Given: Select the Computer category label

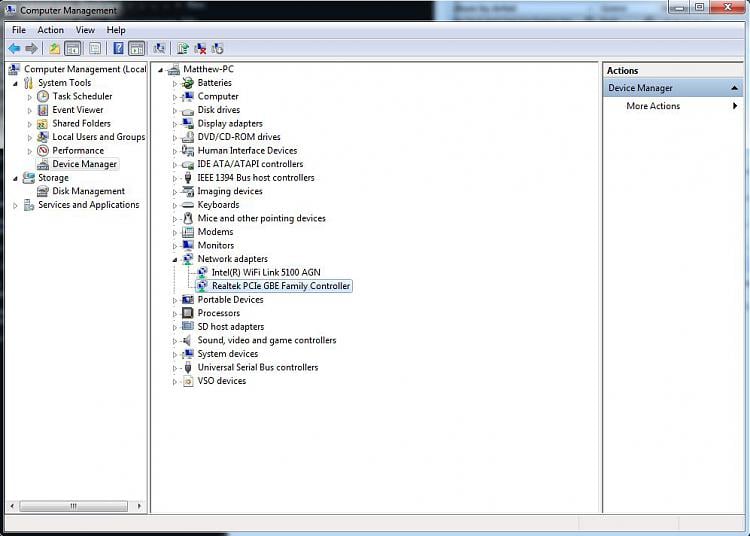Looking at the screenshot, I should [218, 97].
